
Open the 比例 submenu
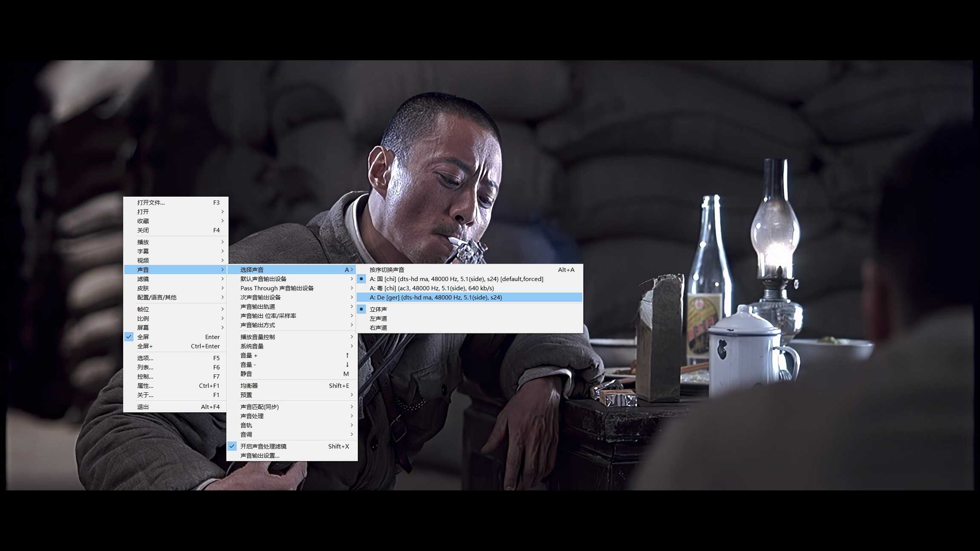click(176, 319)
